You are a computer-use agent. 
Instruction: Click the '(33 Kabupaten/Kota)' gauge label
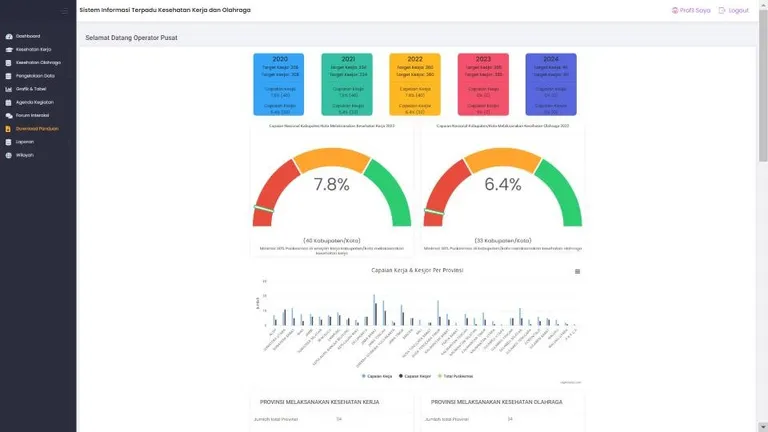pos(503,240)
